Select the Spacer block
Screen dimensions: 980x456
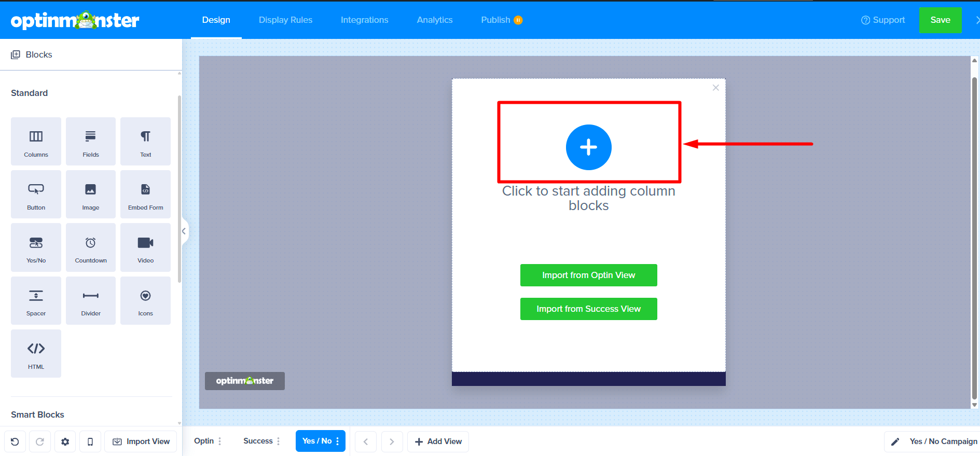coord(36,300)
